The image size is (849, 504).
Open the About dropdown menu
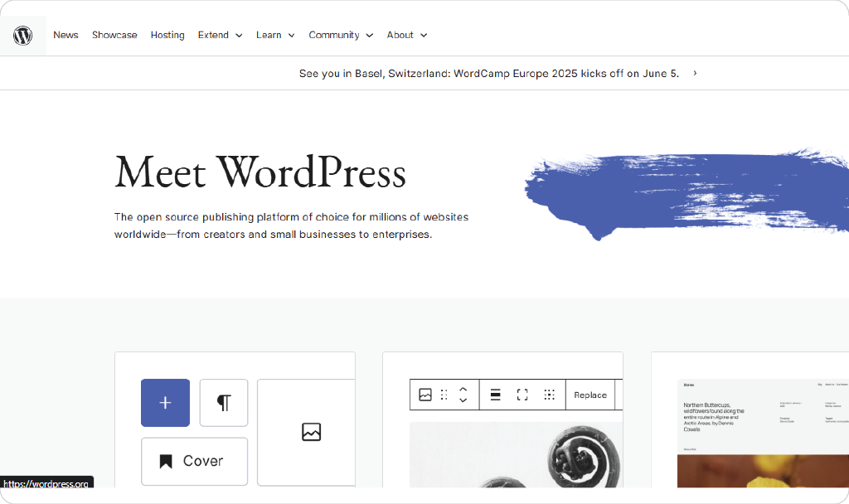pos(406,35)
